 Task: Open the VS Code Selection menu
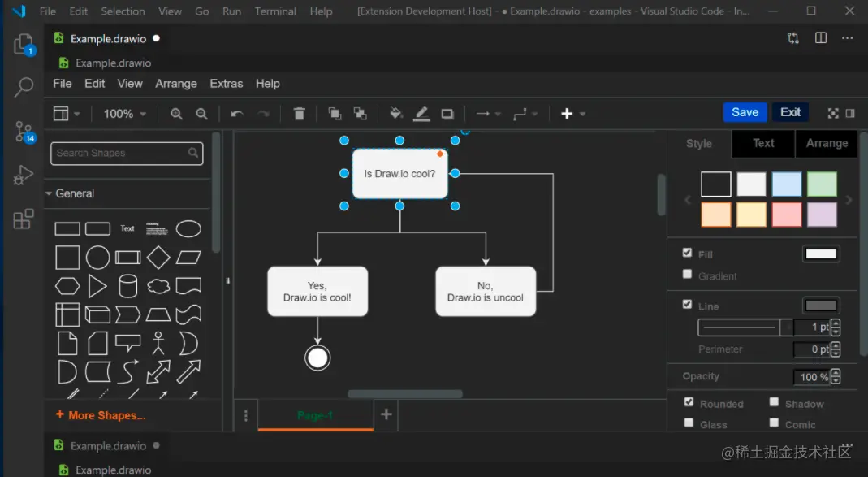[123, 11]
